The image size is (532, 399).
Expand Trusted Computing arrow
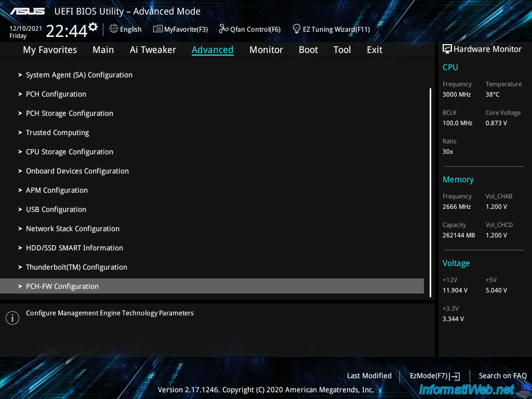(20, 132)
